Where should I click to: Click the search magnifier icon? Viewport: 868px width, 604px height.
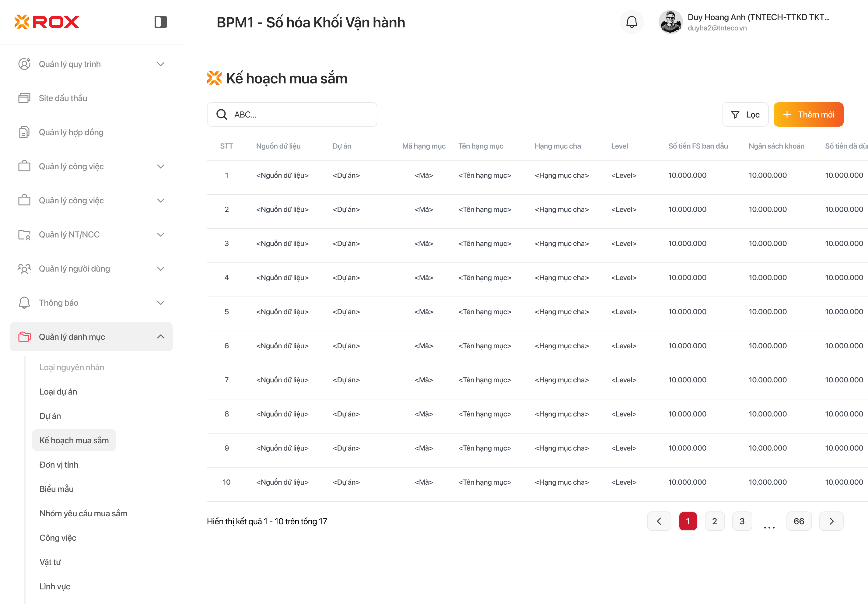pyautogui.click(x=222, y=114)
